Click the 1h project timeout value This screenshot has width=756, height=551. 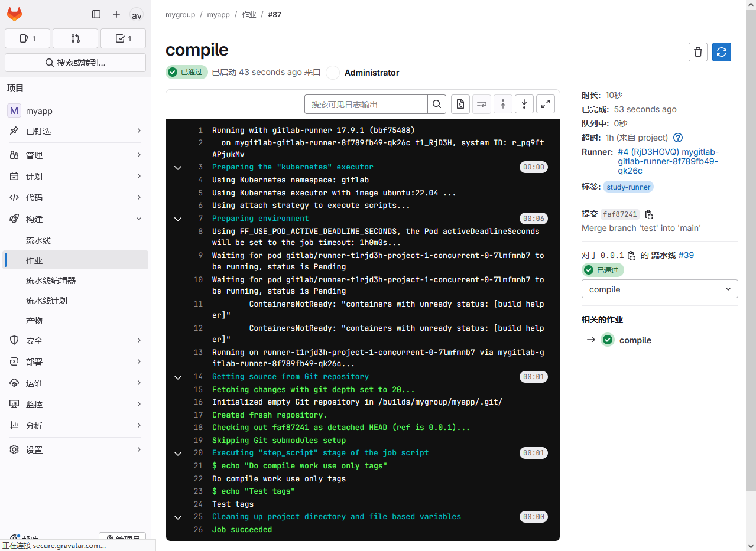(x=637, y=138)
